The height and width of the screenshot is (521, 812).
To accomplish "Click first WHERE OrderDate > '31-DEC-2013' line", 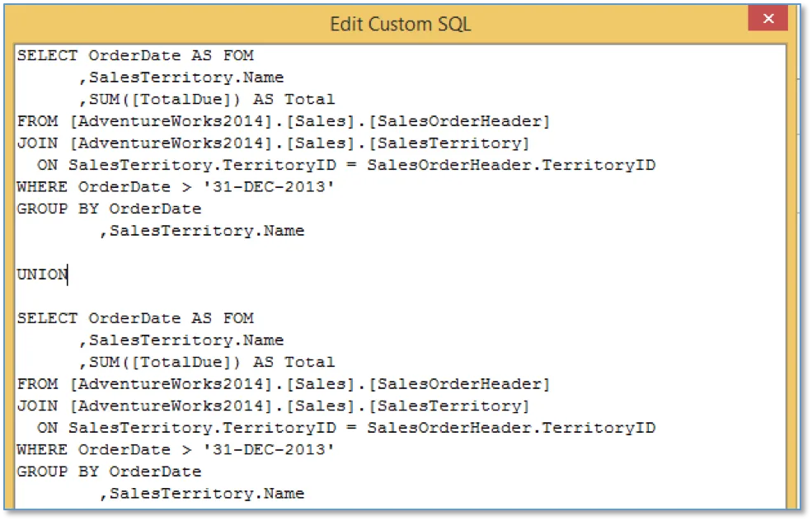I will click(176, 186).
